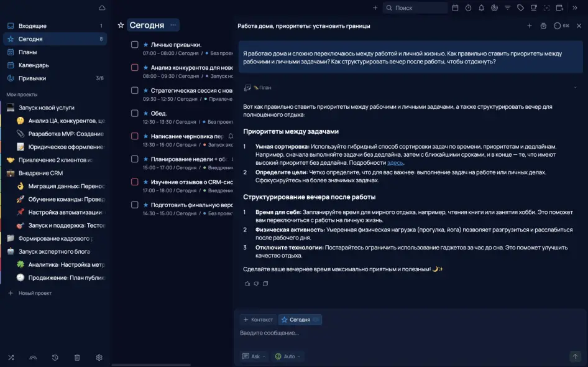Screen dimensions: 588x367
Task: Open the Ask mode dropdown
Action: click(x=255, y=356)
